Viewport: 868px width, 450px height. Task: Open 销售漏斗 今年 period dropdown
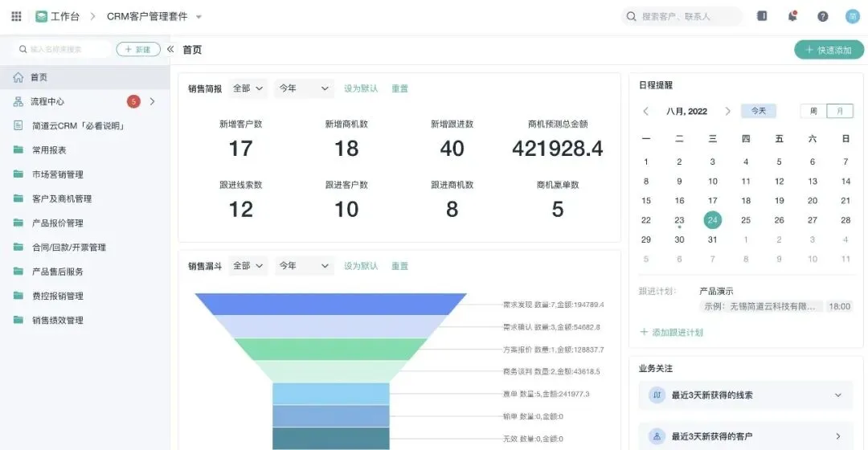(x=304, y=266)
